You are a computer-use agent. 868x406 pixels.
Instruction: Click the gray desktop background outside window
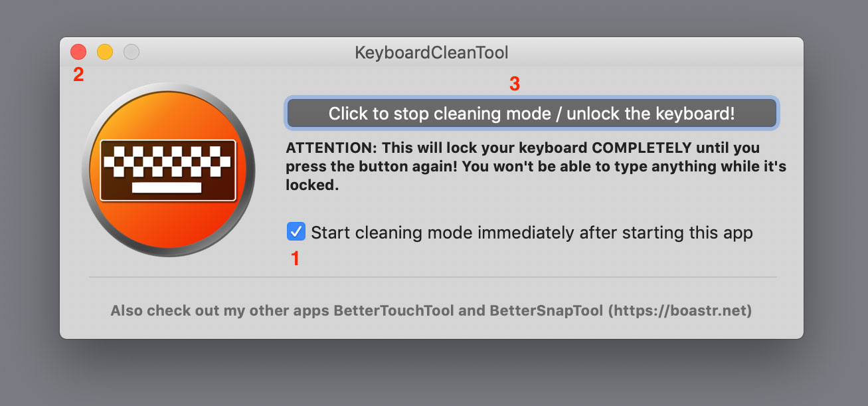pyautogui.click(x=432, y=375)
